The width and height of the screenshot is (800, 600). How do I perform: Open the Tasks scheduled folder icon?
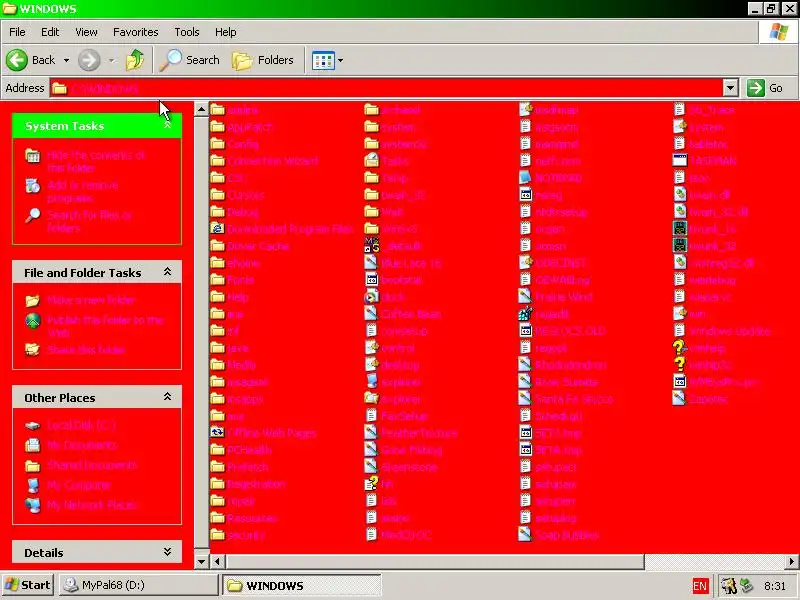pyautogui.click(x=372, y=161)
